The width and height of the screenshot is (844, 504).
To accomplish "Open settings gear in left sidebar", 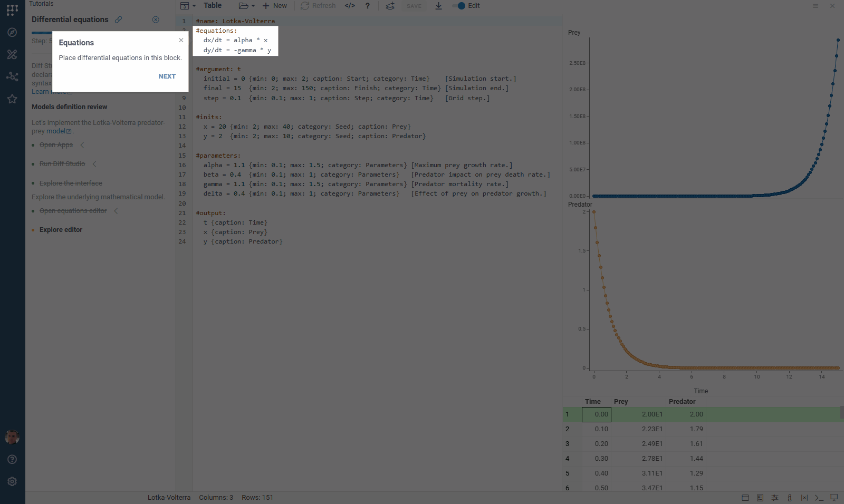I will [x=12, y=481].
